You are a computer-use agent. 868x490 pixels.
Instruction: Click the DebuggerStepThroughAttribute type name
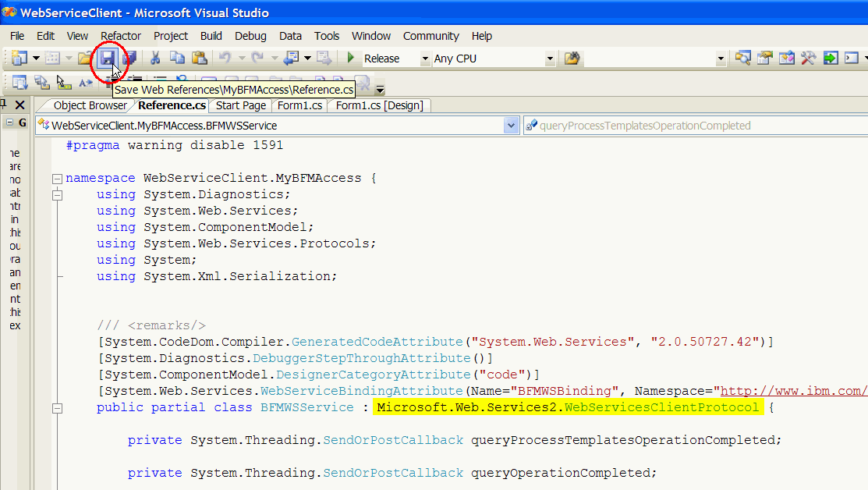pyautogui.click(x=362, y=358)
